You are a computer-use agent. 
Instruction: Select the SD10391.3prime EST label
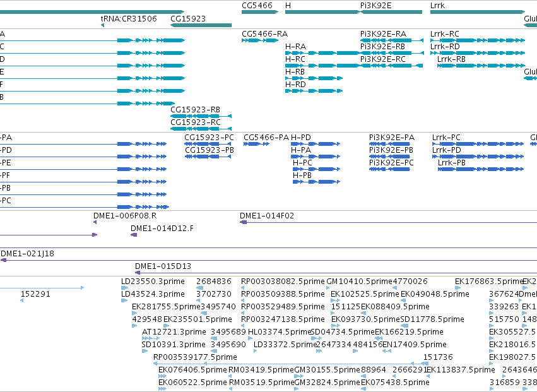click(174, 345)
